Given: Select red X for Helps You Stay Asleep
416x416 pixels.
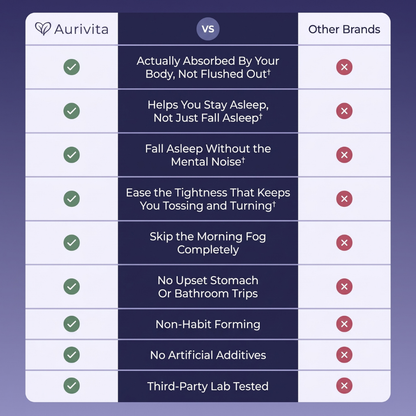Looking at the screenshot, I should (x=344, y=111).
